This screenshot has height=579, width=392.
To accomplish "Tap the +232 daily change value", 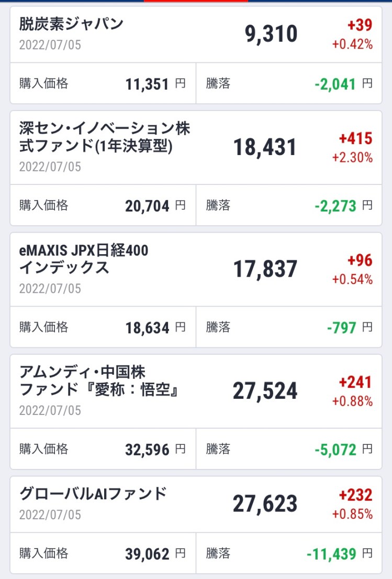I will coord(355,495).
